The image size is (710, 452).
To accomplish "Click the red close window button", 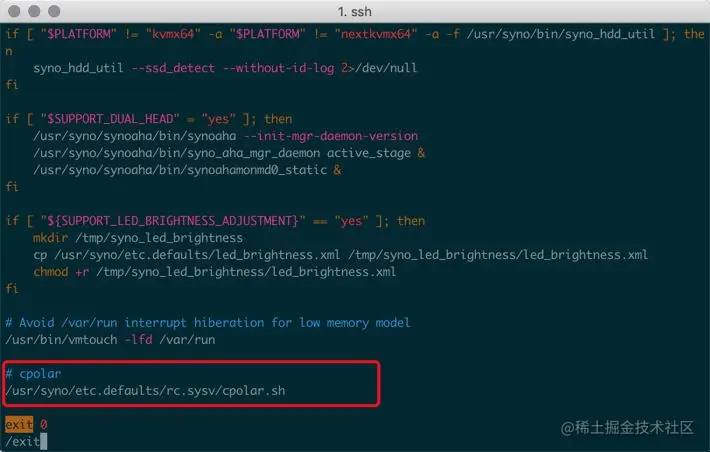I will click(14, 11).
